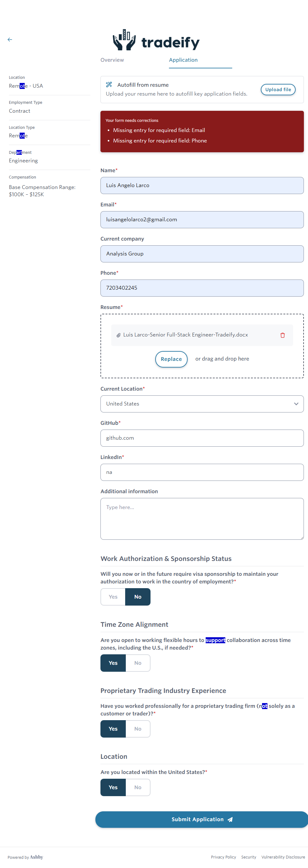Screen dimensions: 308x868
Task: Select Yes for visa sponsorship requirement
Action: click(113, 597)
